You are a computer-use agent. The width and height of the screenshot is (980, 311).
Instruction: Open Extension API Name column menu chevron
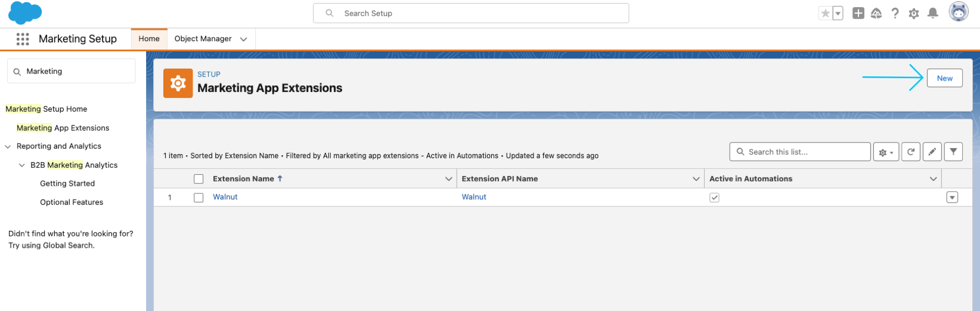click(x=696, y=179)
